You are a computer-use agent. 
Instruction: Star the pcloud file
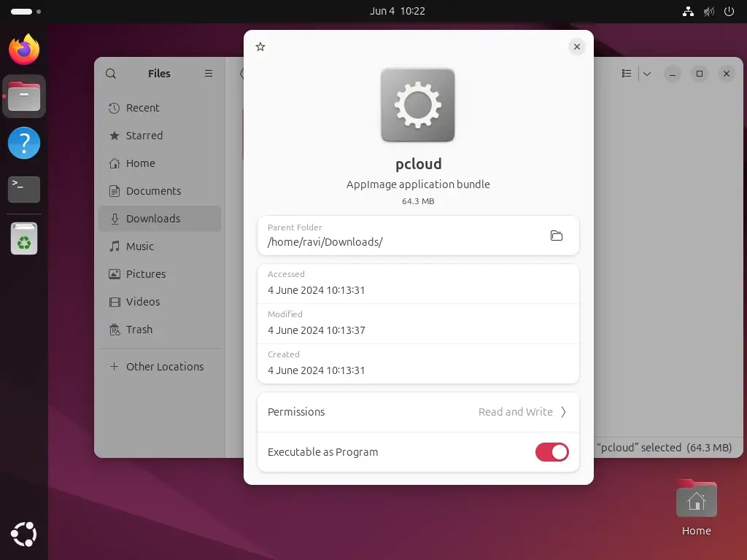(260, 46)
